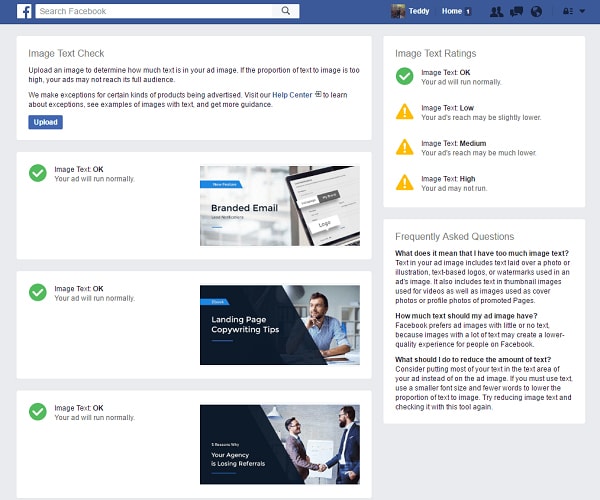The width and height of the screenshot is (600, 500).
Task: Click the search magnifier icon
Action: [x=286, y=11]
